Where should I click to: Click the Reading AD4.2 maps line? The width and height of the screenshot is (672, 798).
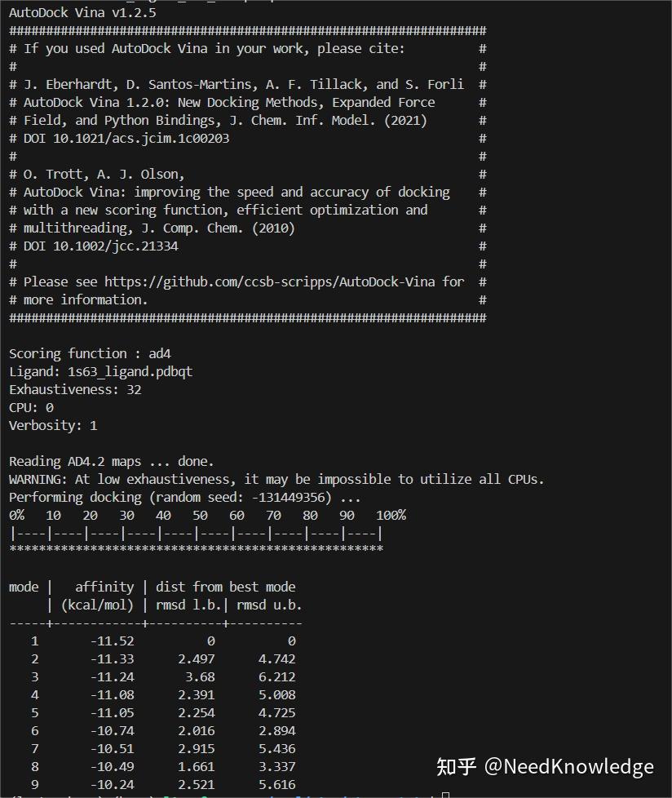coord(112,461)
